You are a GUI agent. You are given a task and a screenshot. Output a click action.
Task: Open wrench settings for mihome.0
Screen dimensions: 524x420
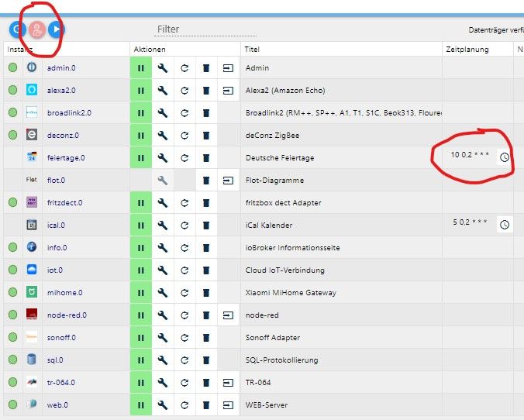click(x=163, y=293)
